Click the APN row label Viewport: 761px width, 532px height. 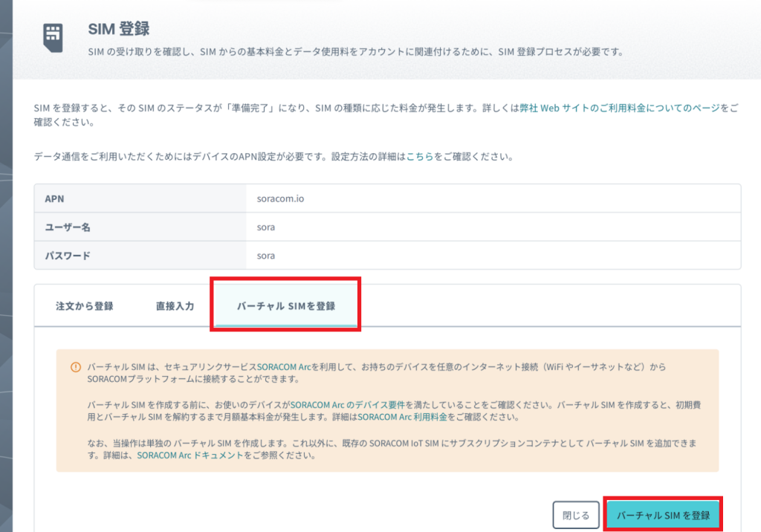55,199
